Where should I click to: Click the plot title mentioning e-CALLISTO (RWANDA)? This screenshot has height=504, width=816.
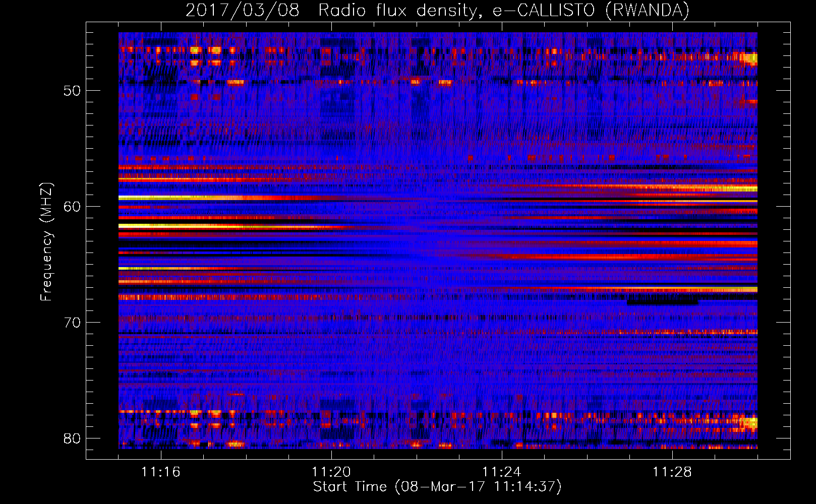coord(437,11)
